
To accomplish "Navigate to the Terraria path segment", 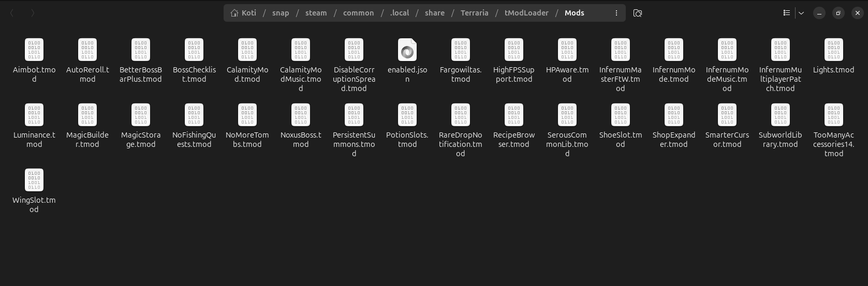I will coord(475,13).
